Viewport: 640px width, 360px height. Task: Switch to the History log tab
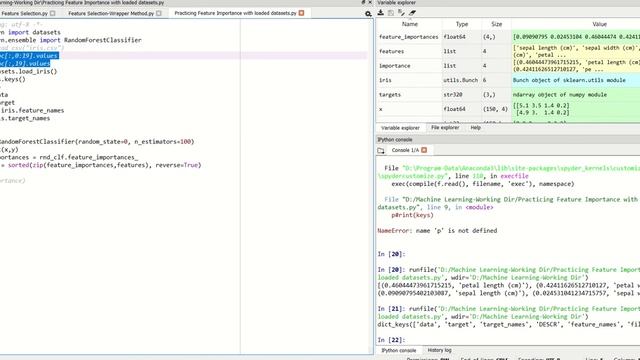[x=439, y=350]
